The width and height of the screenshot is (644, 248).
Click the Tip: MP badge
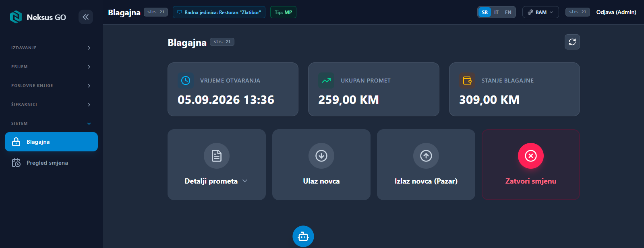click(283, 12)
